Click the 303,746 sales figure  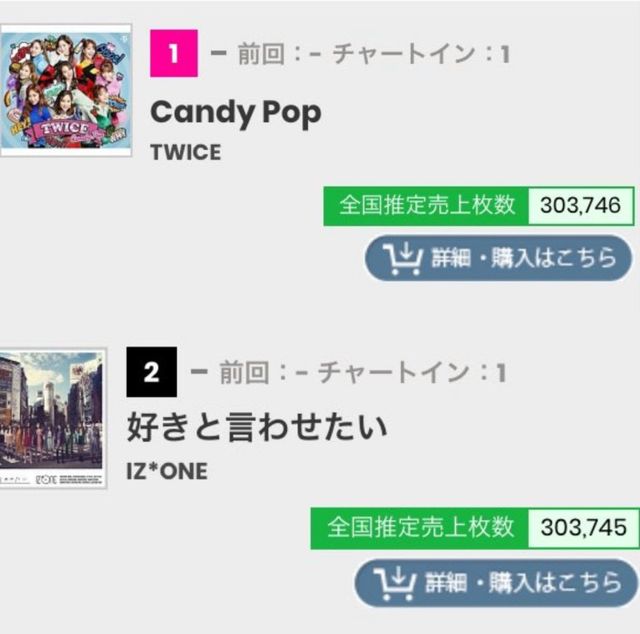click(x=581, y=206)
